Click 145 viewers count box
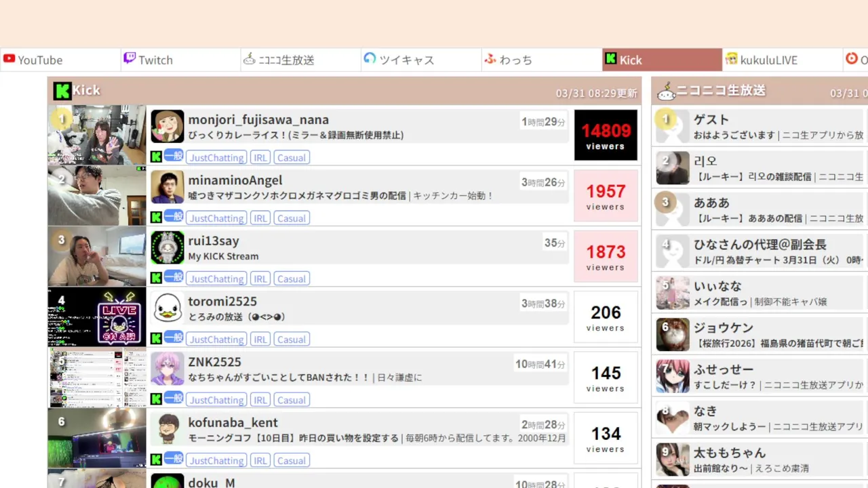Screen dimensions: 868x488 click(606, 378)
